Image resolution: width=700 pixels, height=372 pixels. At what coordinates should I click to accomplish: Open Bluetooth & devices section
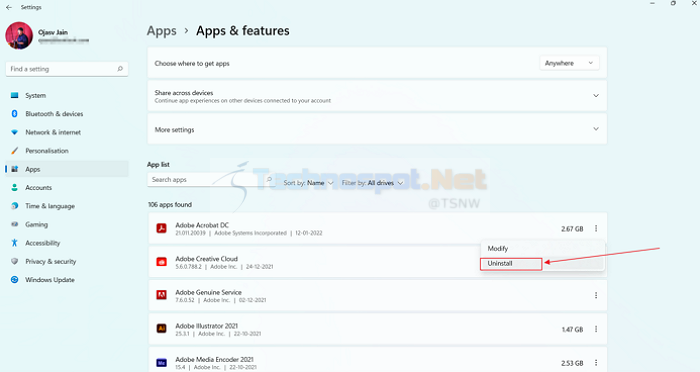(x=67, y=114)
